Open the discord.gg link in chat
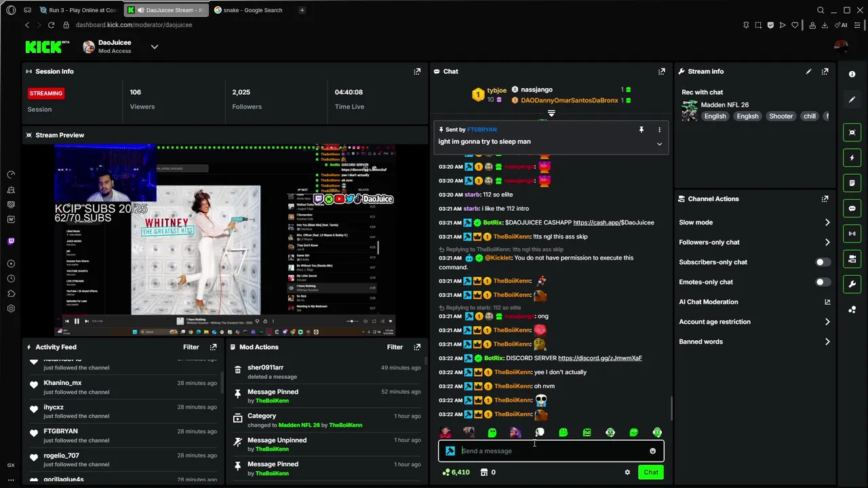This screenshot has height=488, width=868. click(x=599, y=358)
